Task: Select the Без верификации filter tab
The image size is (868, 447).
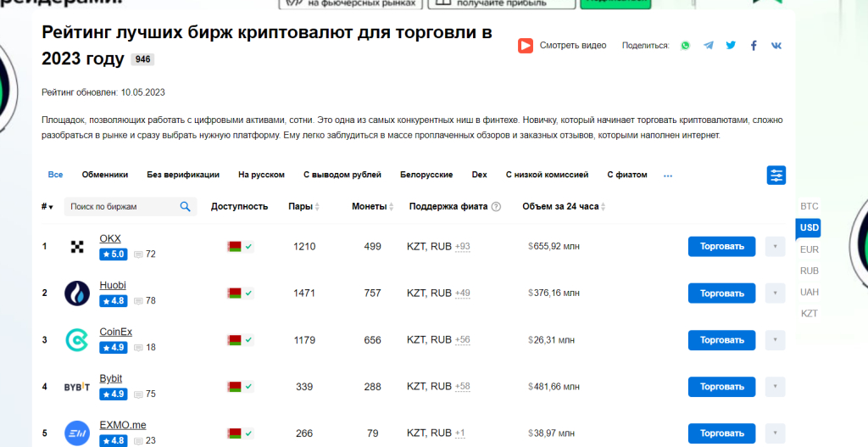Action: pos(183,175)
